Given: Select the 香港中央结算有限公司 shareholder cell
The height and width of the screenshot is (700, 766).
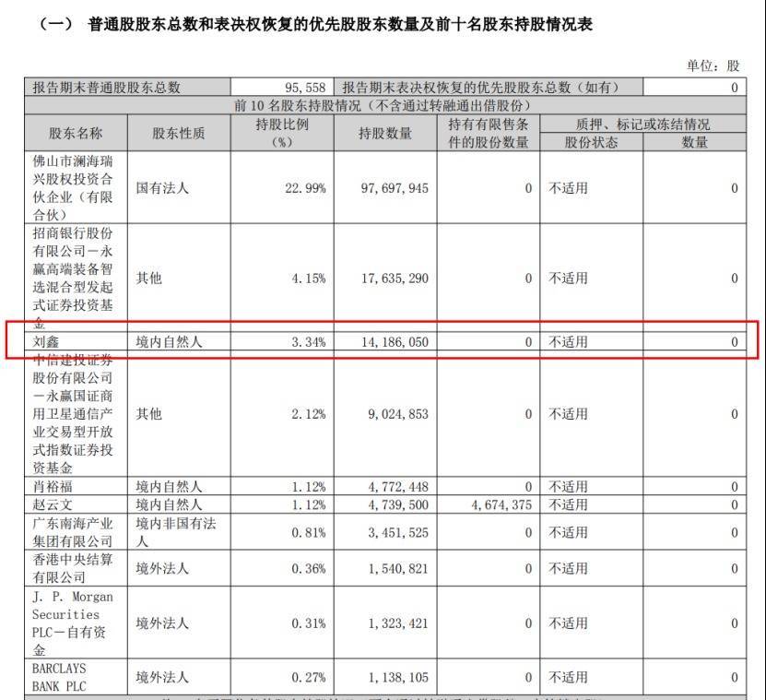Looking at the screenshot, I should coord(76,568).
